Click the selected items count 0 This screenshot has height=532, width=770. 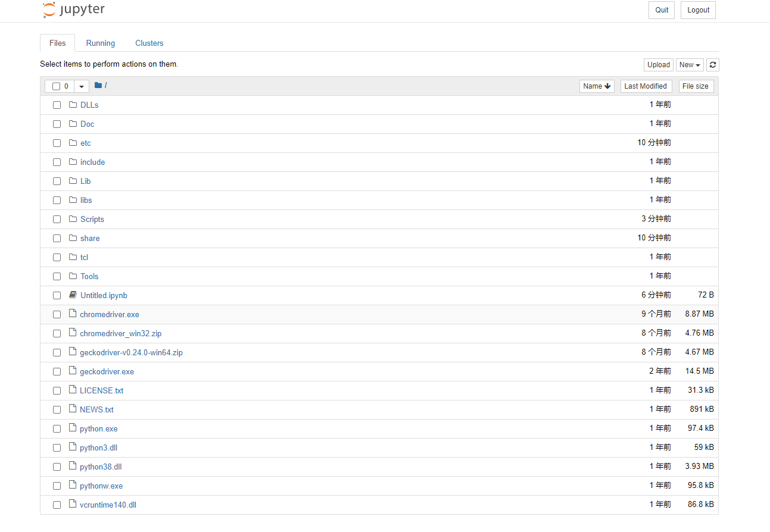(66, 86)
